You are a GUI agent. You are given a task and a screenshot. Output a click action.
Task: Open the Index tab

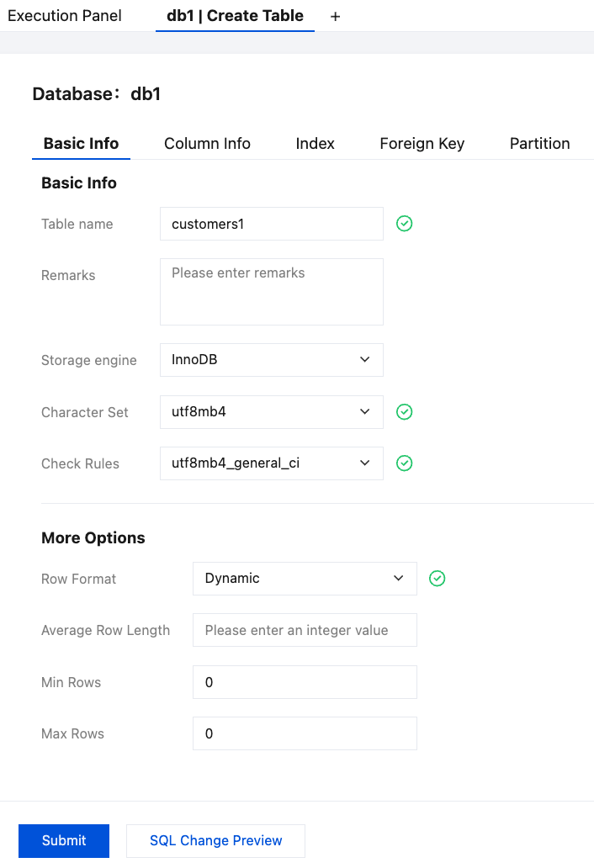coord(315,144)
